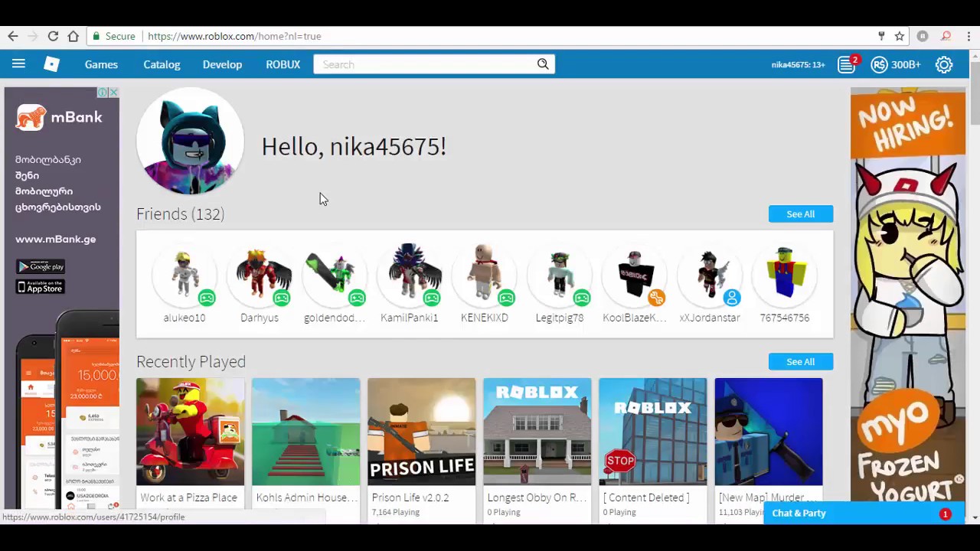Click the 300B+ Robux balance
This screenshot has height=551, width=980.
(906, 65)
